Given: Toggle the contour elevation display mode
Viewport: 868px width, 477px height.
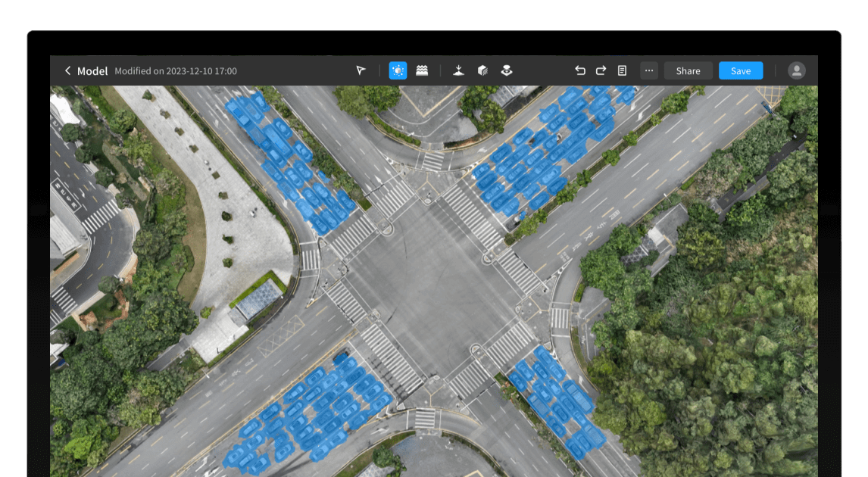Looking at the screenshot, I should pyautogui.click(x=422, y=70).
